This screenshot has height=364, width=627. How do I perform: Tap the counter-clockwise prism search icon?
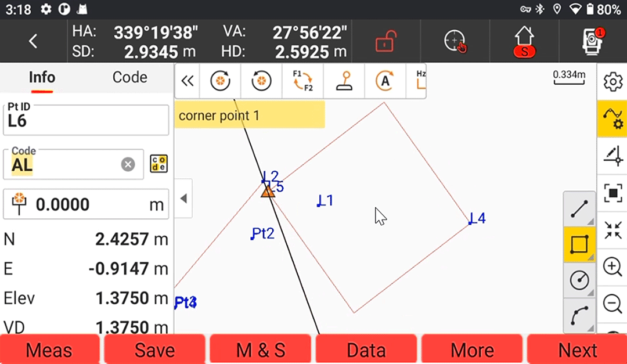coord(261,81)
